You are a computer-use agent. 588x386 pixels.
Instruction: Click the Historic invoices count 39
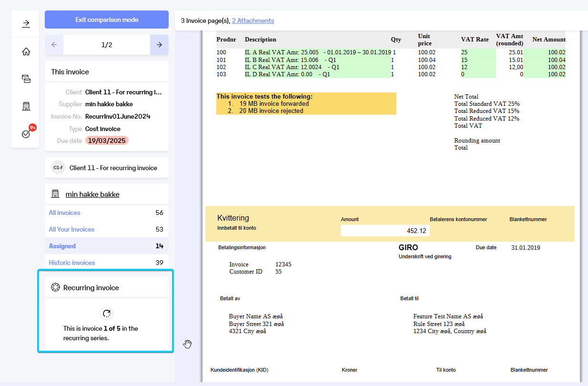159,263
